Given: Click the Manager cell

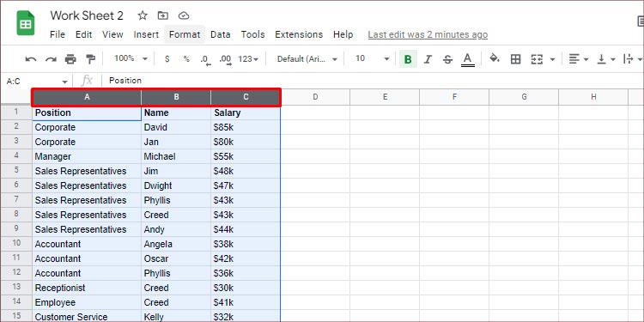Looking at the screenshot, I should (87, 156).
